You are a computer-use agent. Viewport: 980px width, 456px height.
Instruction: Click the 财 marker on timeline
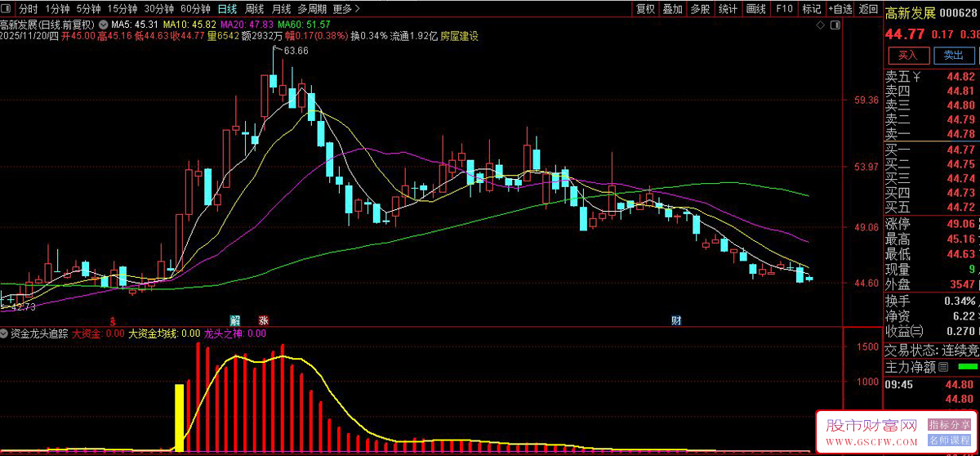pos(676,320)
